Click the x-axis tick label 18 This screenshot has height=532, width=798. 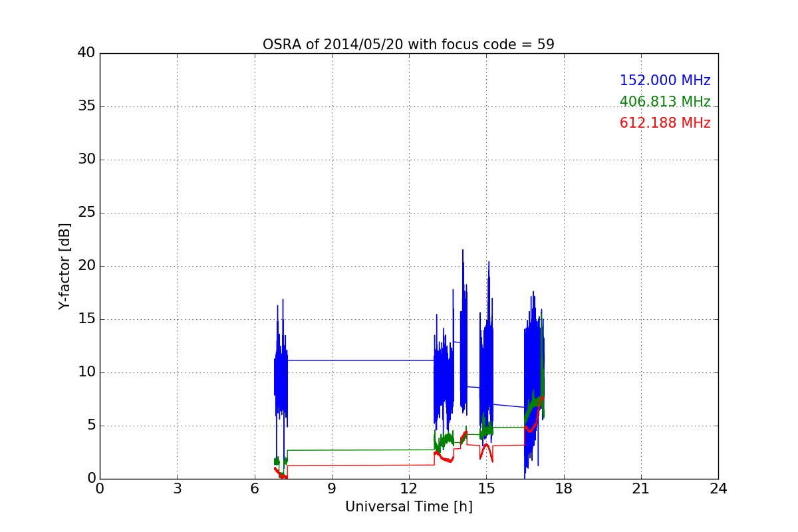[564, 489]
